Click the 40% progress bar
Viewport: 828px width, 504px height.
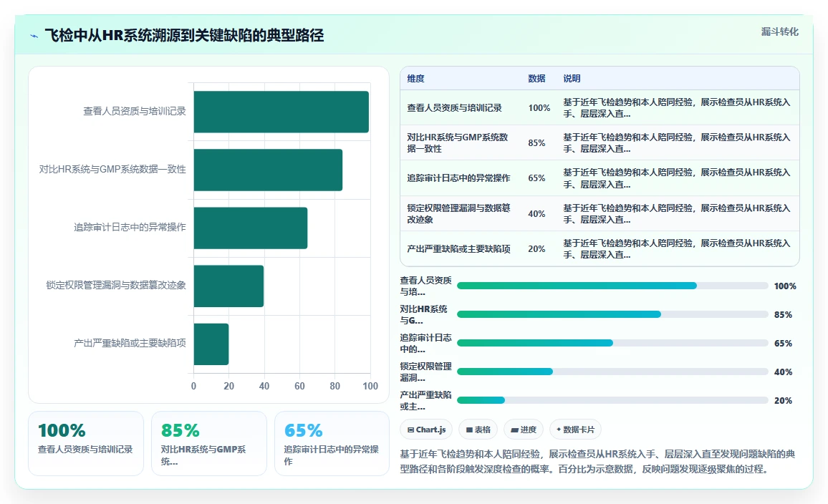(612, 372)
